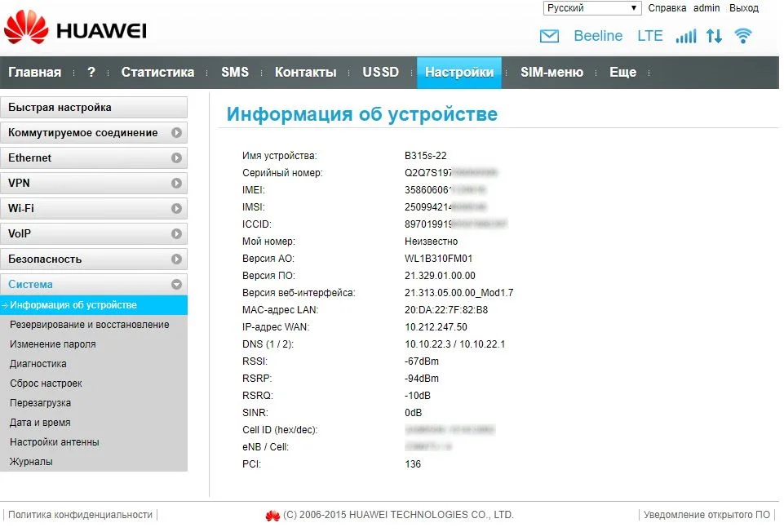Expand the Ethernet section arrow
This screenshot has width=784, height=532.
pos(176,158)
